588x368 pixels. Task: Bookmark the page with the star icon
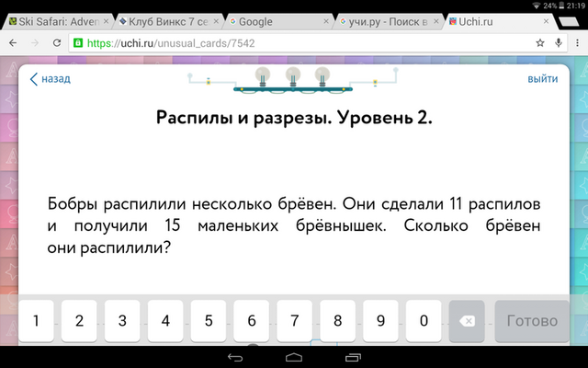click(540, 43)
